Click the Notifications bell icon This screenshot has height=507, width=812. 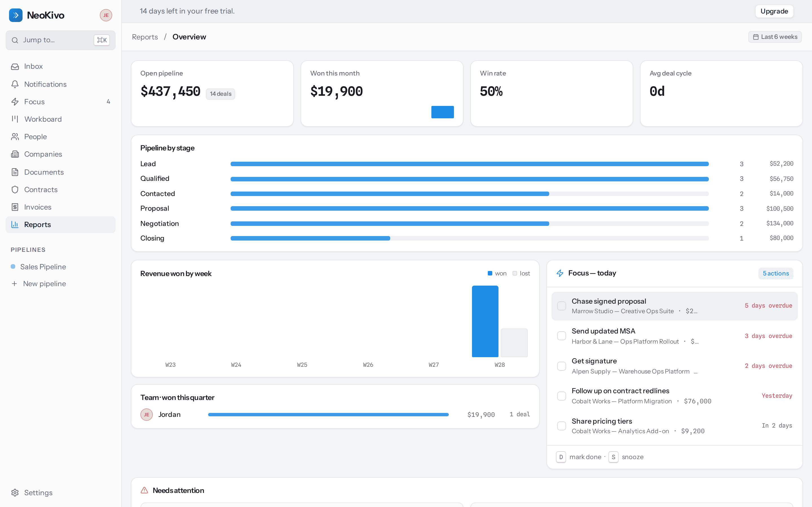[15, 84]
